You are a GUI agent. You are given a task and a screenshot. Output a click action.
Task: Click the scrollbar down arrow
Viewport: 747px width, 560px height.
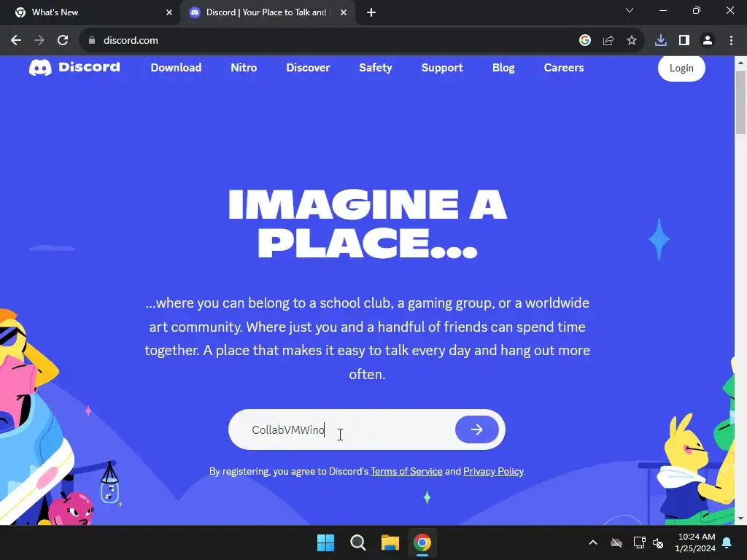point(740,518)
